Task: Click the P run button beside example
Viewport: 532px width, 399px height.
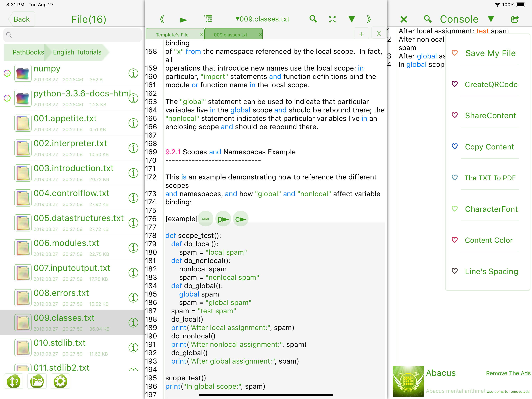Action: point(223,219)
